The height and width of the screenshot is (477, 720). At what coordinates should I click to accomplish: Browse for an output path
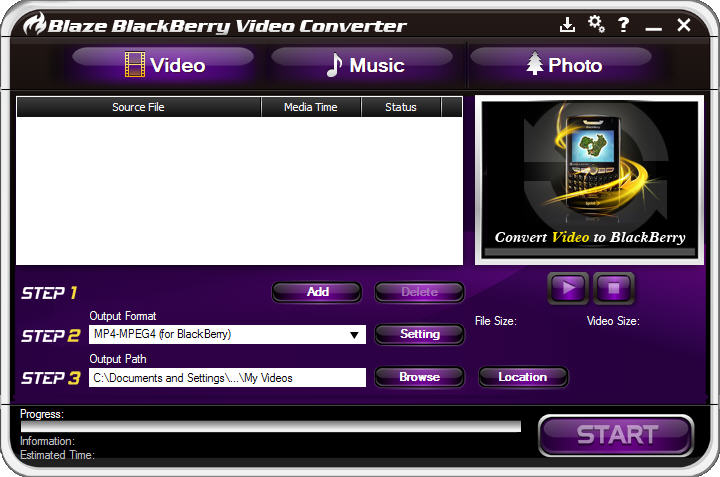419,377
